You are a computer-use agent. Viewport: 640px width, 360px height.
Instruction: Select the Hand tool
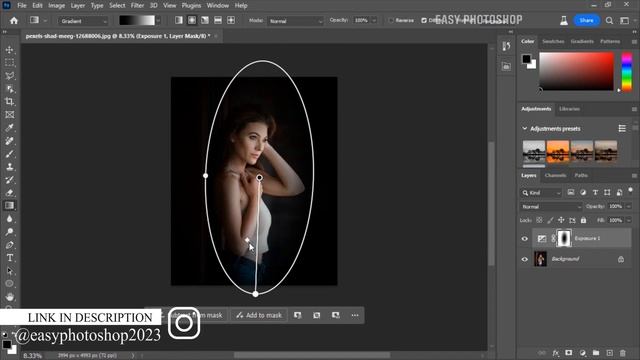point(9,297)
